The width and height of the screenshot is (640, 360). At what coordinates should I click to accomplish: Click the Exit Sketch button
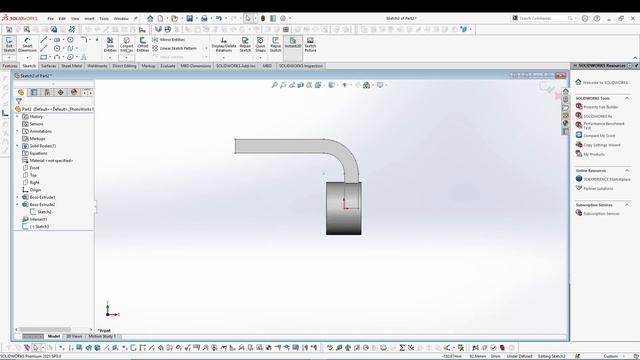pos(9,44)
